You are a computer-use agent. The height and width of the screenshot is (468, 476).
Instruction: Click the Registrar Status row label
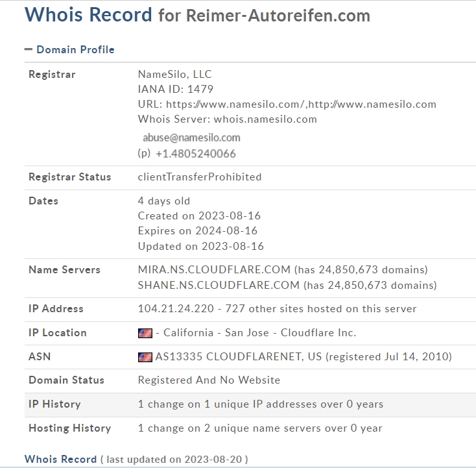pos(70,177)
